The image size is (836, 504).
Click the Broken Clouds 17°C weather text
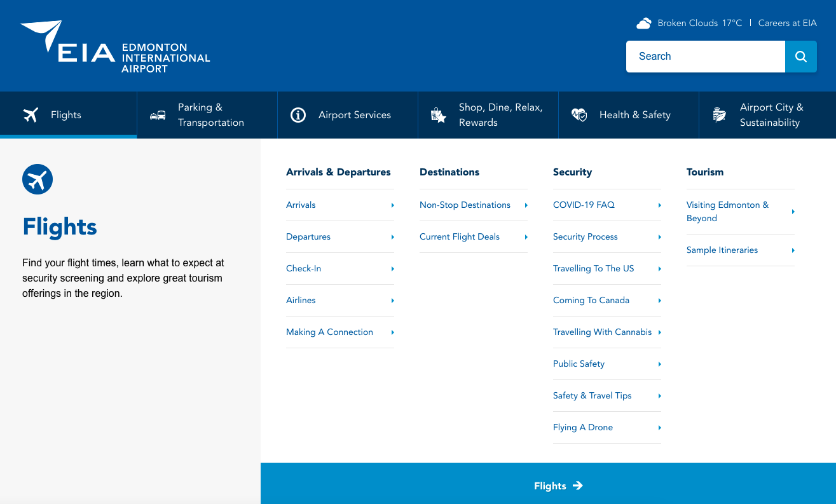(x=700, y=24)
